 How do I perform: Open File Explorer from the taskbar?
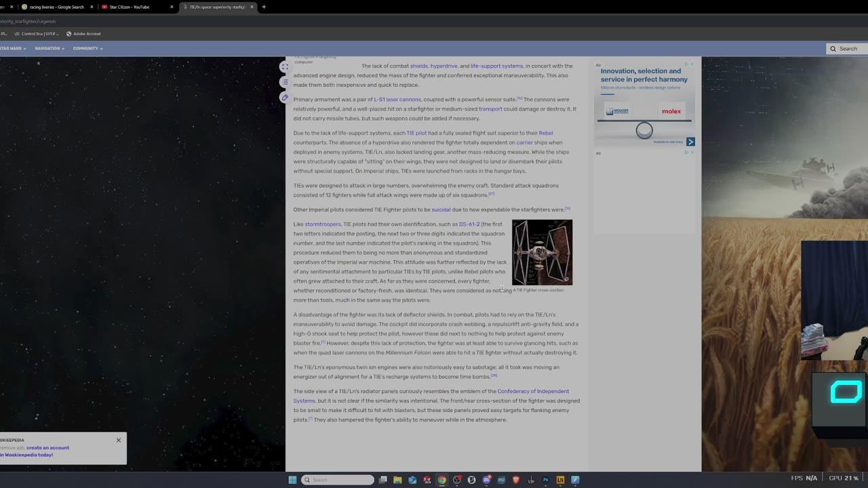point(397,480)
